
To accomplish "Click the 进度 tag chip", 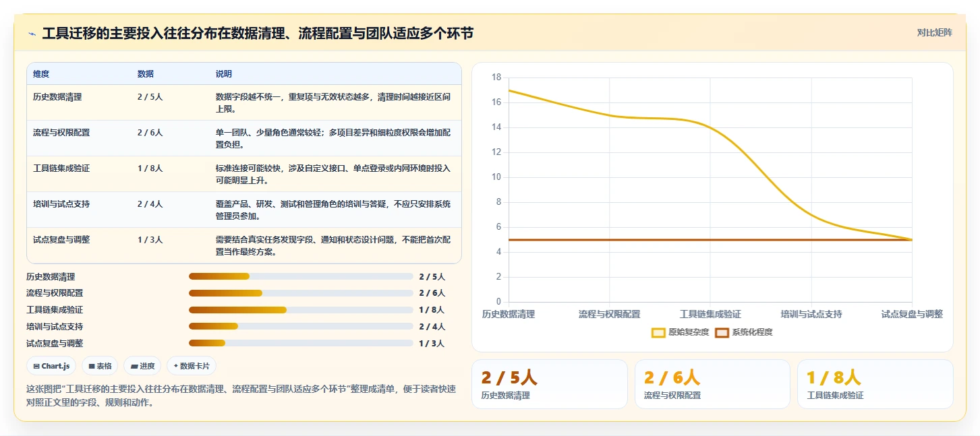I will (x=142, y=366).
